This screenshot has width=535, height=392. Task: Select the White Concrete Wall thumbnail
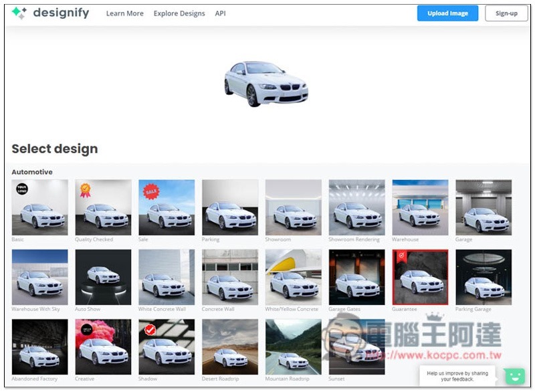pos(167,277)
